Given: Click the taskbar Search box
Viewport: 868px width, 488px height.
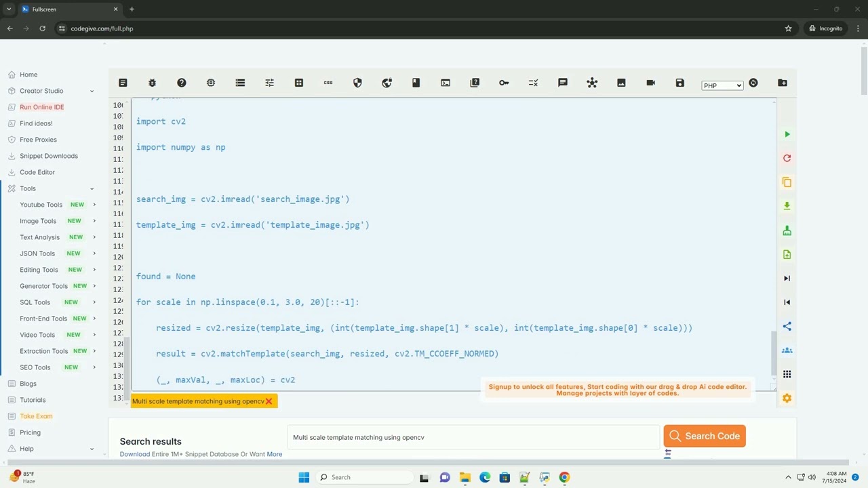Looking at the screenshot, I should (363, 477).
